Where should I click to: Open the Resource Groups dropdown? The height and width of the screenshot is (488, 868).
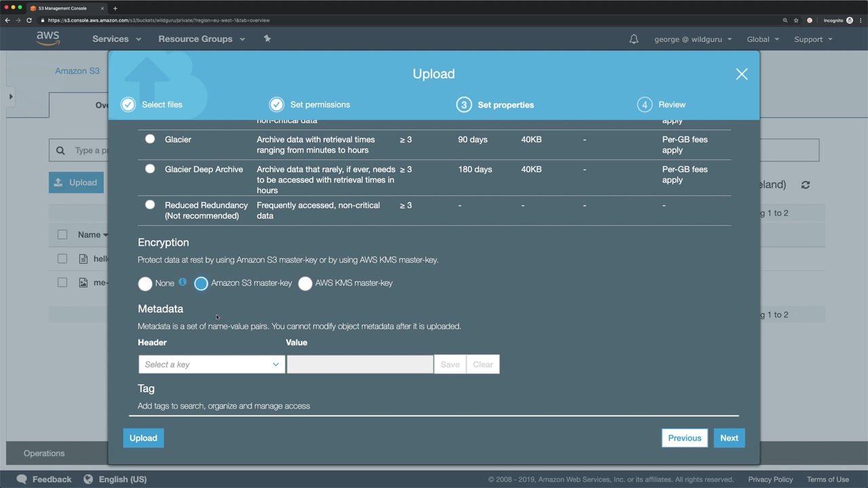click(x=201, y=39)
